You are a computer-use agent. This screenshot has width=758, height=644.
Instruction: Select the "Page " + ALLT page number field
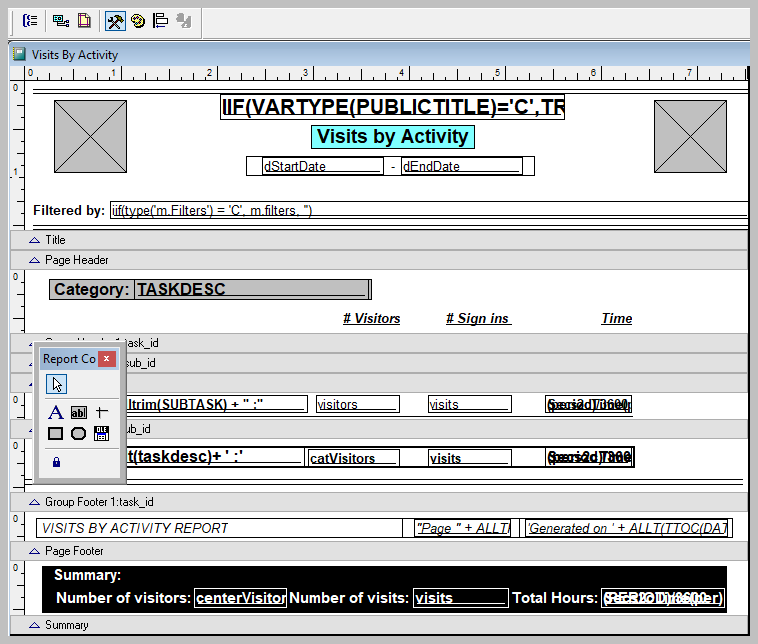463,528
